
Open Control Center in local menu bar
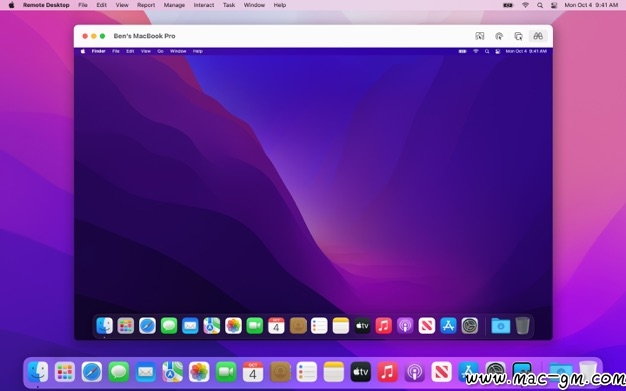[x=554, y=5]
